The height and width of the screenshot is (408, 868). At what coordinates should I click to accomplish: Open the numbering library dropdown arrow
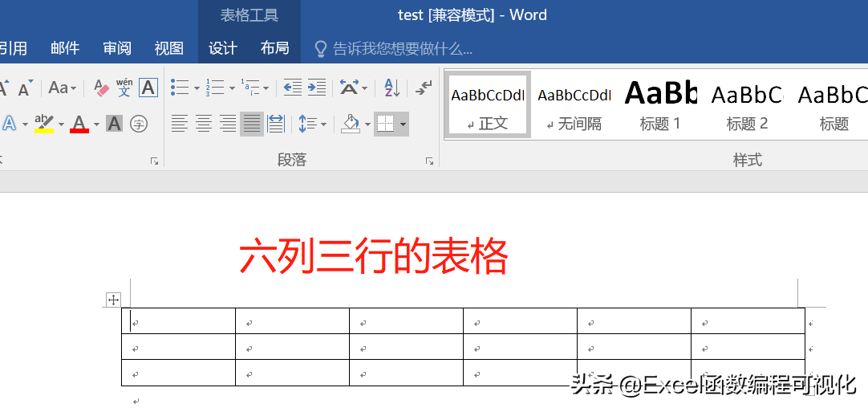pyautogui.click(x=231, y=88)
